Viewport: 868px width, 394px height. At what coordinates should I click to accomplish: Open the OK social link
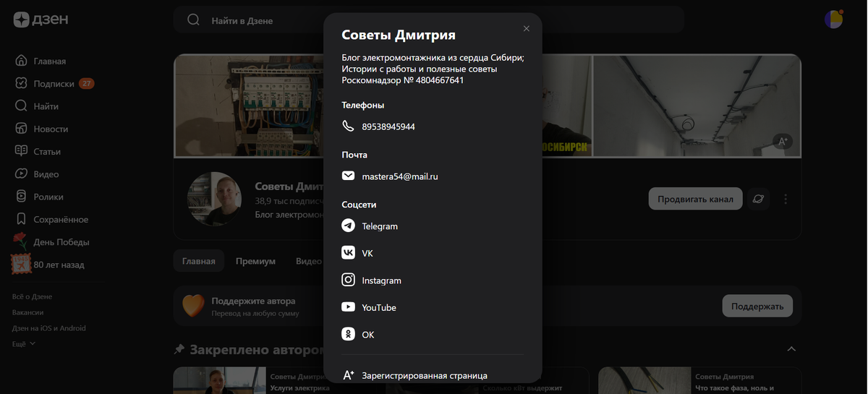(368, 335)
